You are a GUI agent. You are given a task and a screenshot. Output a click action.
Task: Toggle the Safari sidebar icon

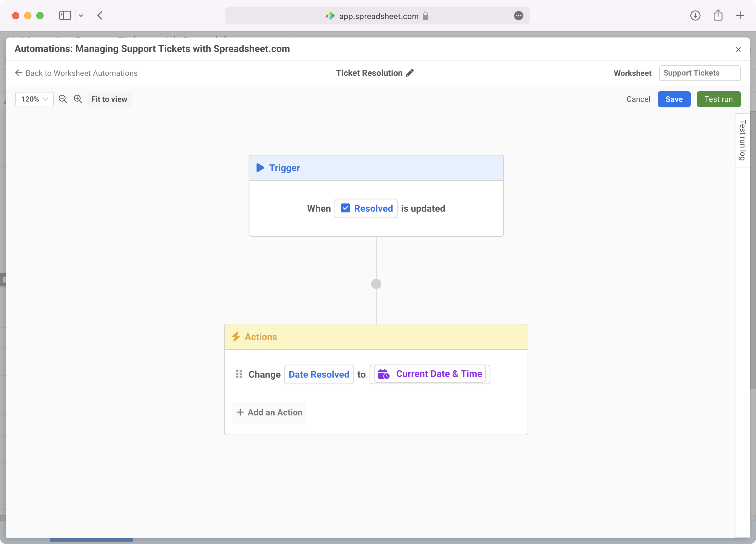tap(65, 16)
